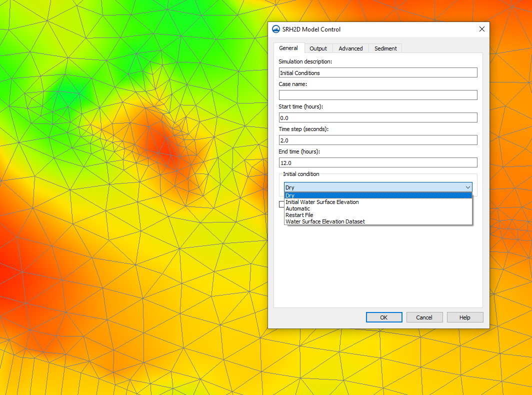
Task: Click the SRH2D Model Control title icon
Action: pos(276,29)
